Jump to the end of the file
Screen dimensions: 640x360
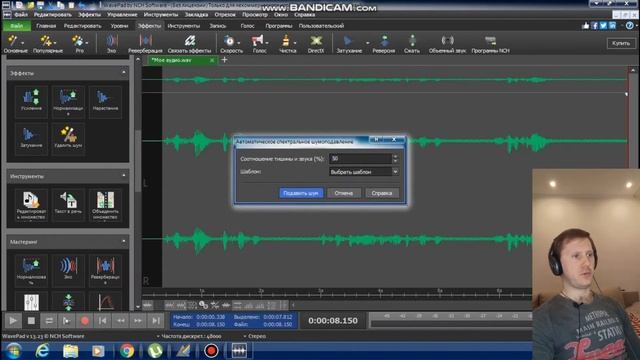(156, 321)
